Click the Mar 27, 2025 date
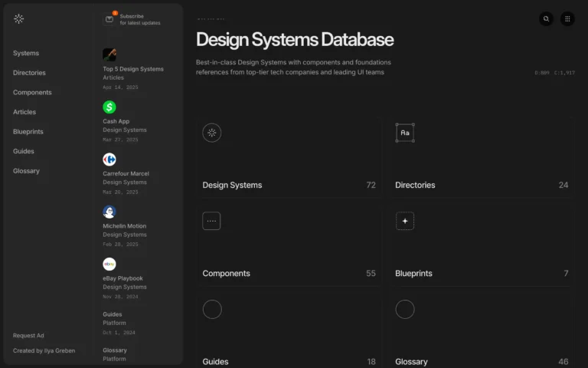588x368 pixels. pos(120,140)
